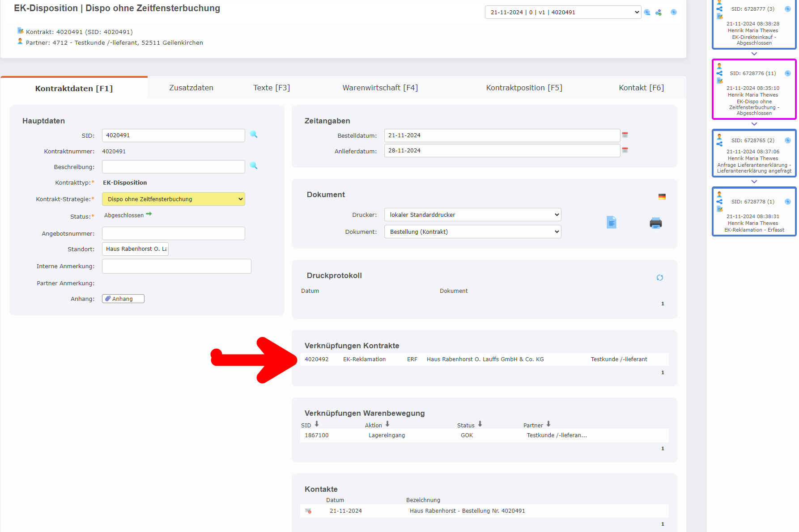The image size is (799, 532).
Task: Click the search icon beside Beschreibung field
Action: [x=254, y=166]
